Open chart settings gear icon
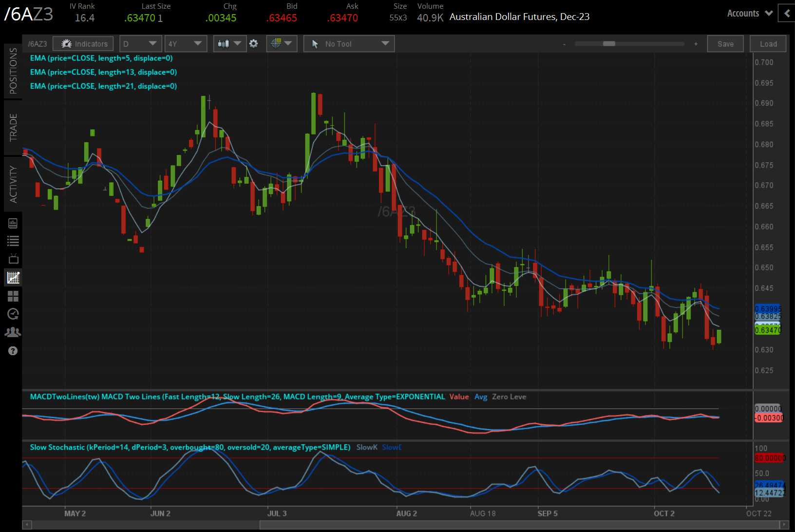Screen dimensions: 795x532 pyautogui.click(x=254, y=44)
